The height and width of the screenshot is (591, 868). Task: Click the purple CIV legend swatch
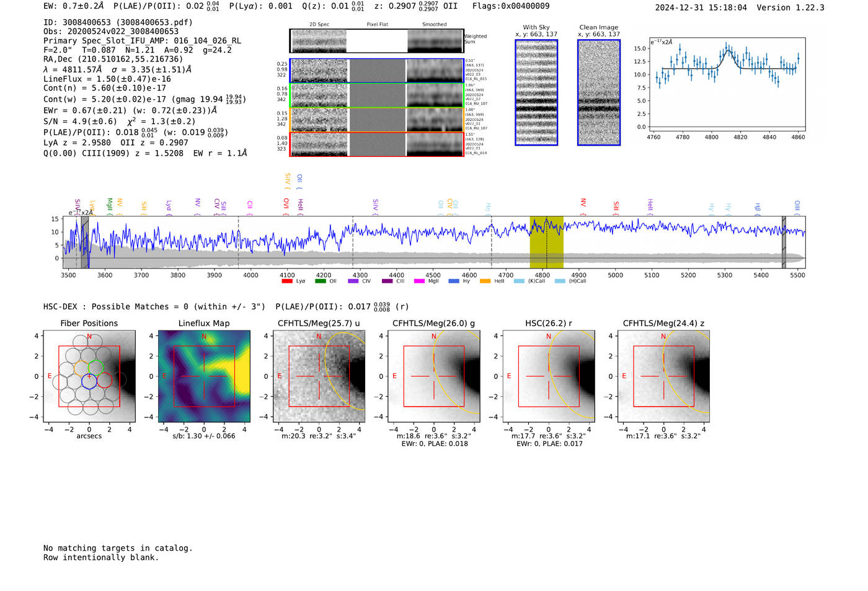(353, 282)
